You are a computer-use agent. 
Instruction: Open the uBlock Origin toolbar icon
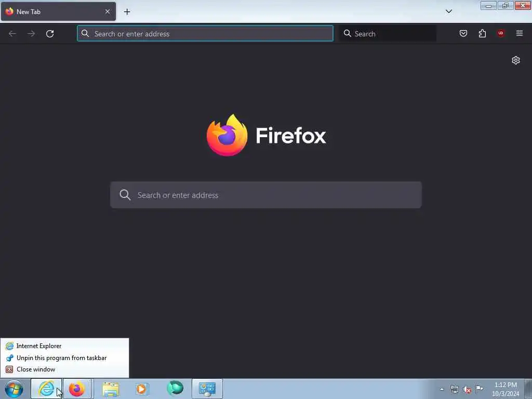tap(501, 33)
